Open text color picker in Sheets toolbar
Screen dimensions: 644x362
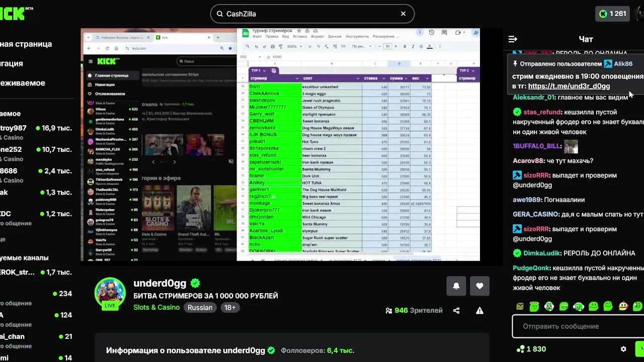click(x=430, y=46)
